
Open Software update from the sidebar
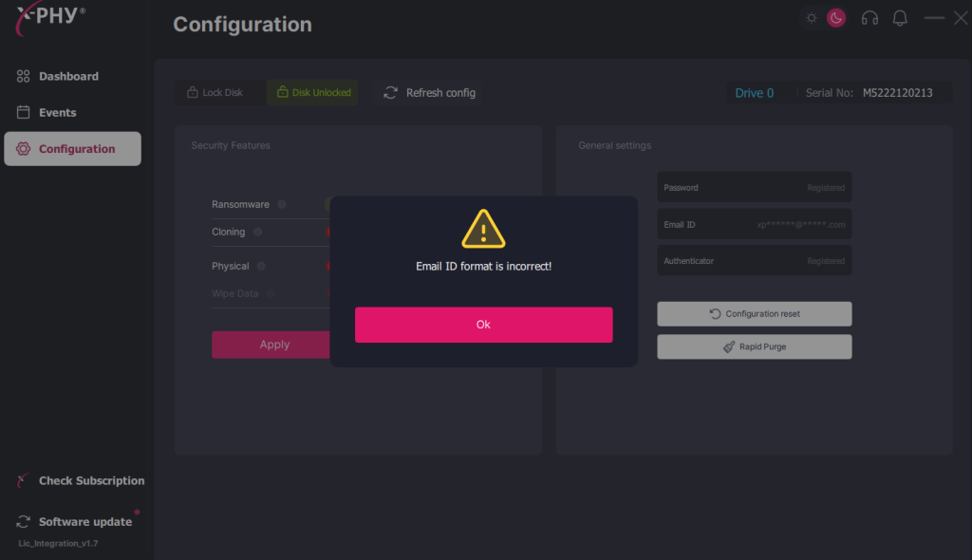click(84, 521)
